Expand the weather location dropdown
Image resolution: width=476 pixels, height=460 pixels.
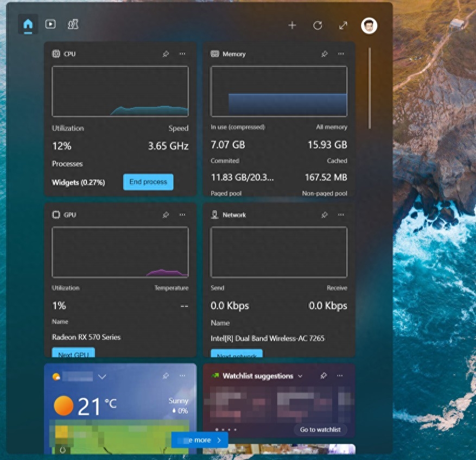click(102, 376)
